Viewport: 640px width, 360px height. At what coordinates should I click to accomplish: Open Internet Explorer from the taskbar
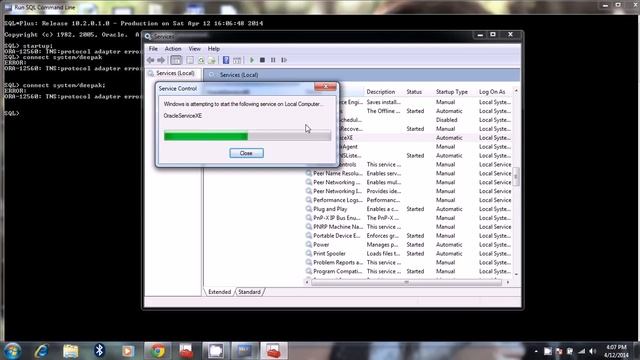[42, 351]
